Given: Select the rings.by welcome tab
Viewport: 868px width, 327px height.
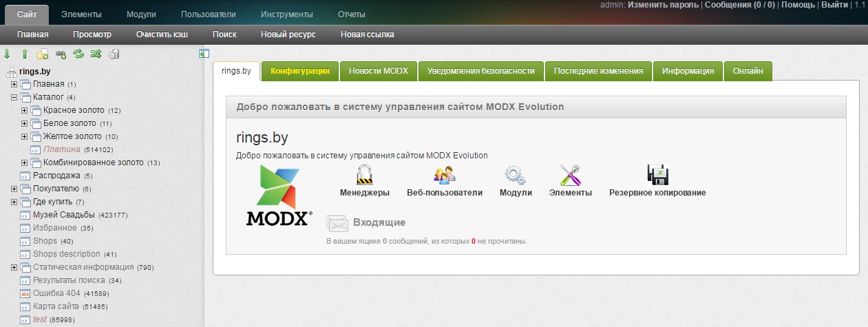Looking at the screenshot, I should (x=237, y=71).
